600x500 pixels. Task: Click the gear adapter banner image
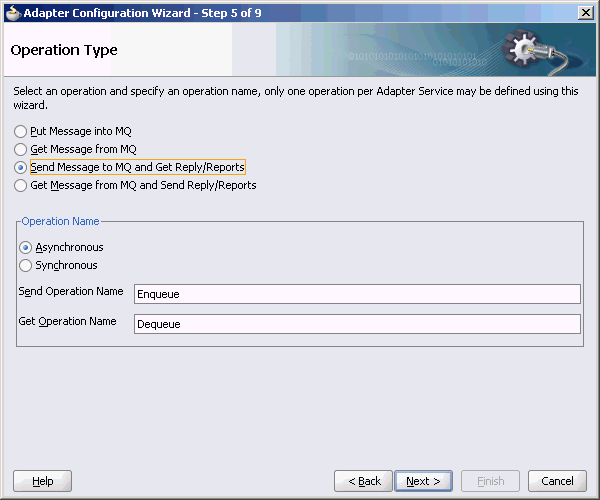tap(535, 50)
